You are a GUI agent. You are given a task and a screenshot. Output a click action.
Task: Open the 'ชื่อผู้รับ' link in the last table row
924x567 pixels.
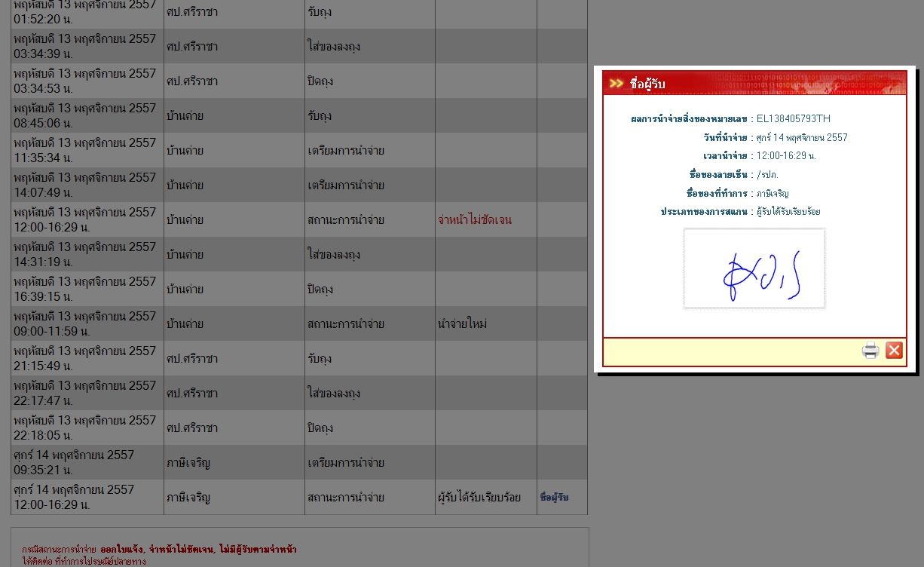[x=555, y=498]
